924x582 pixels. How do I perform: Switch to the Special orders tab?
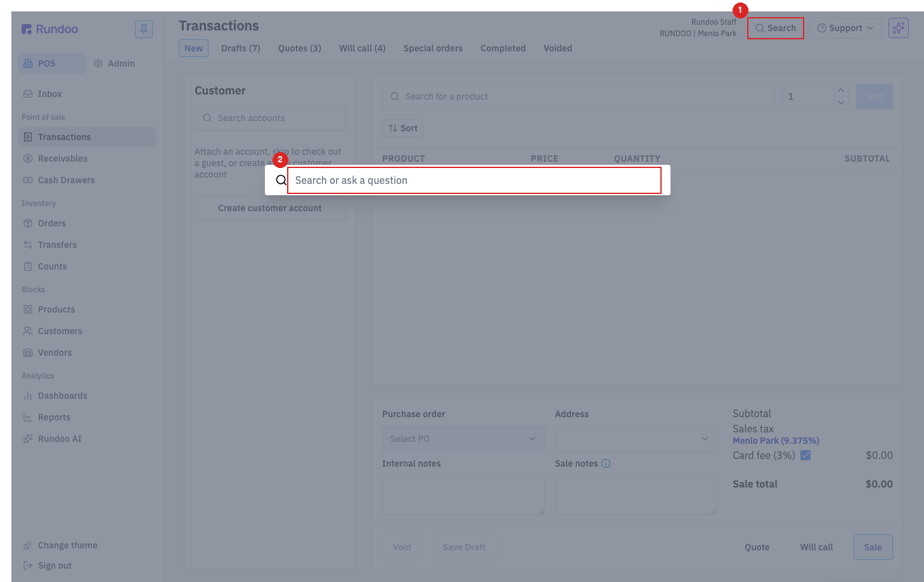433,48
